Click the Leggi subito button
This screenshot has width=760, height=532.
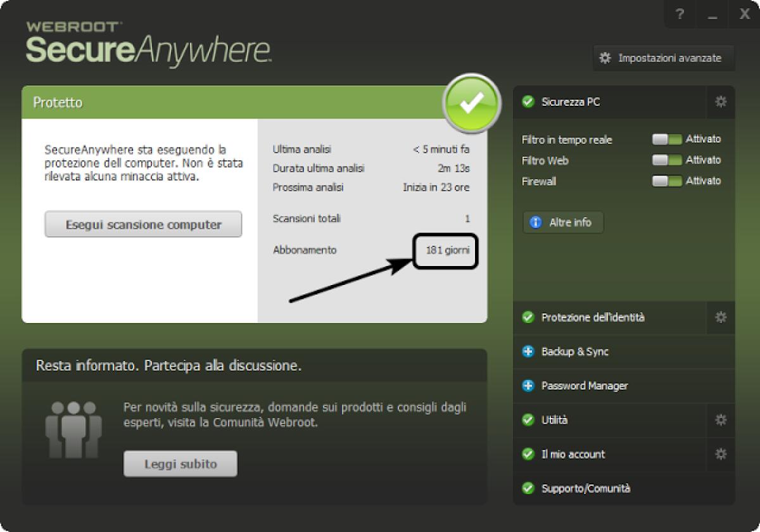(180, 463)
